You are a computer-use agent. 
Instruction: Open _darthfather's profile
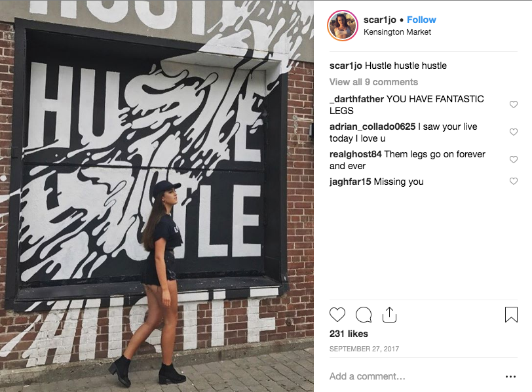[x=356, y=99]
